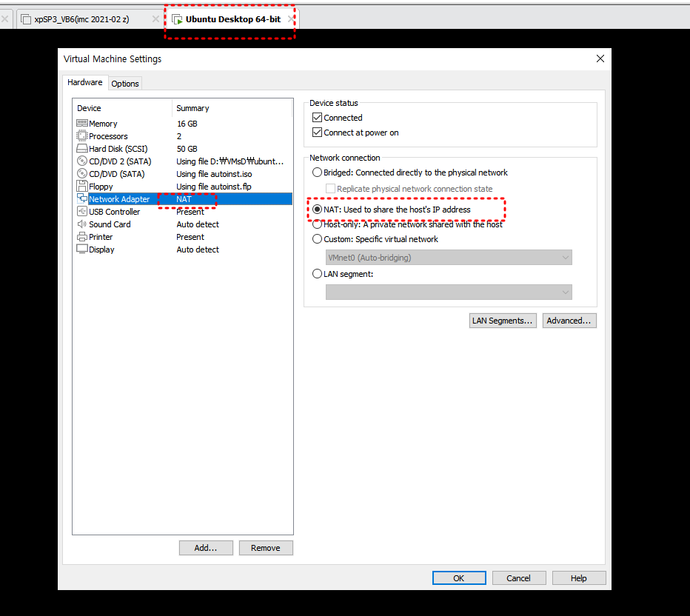Select the Network Adapter icon
The height and width of the screenshot is (616, 690).
82,199
